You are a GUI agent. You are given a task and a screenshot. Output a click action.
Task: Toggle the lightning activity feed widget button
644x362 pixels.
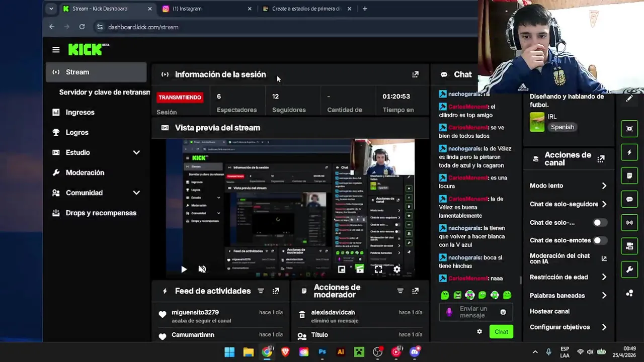629,152
